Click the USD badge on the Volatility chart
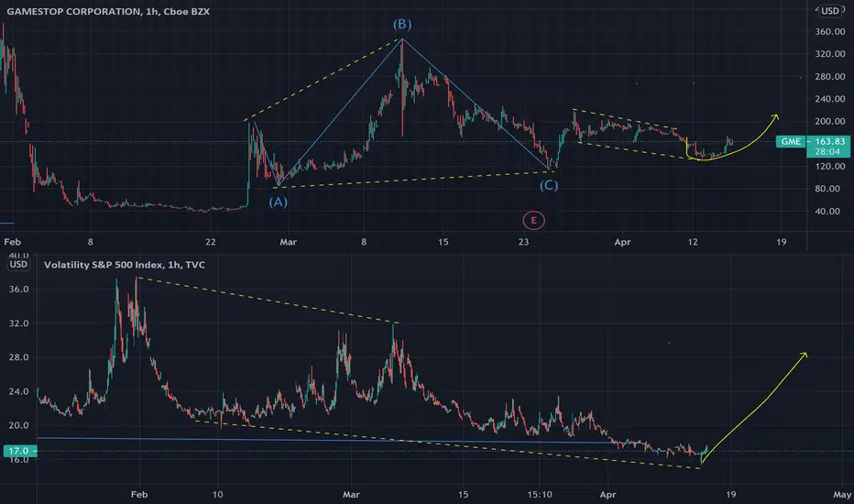This screenshot has height=504, width=854. 18,264
